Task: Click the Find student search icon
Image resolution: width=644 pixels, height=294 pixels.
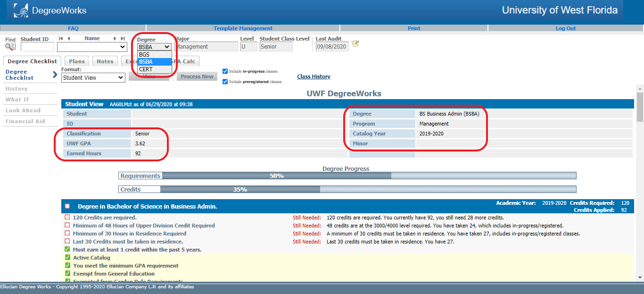Action: (x=10, y=46)
